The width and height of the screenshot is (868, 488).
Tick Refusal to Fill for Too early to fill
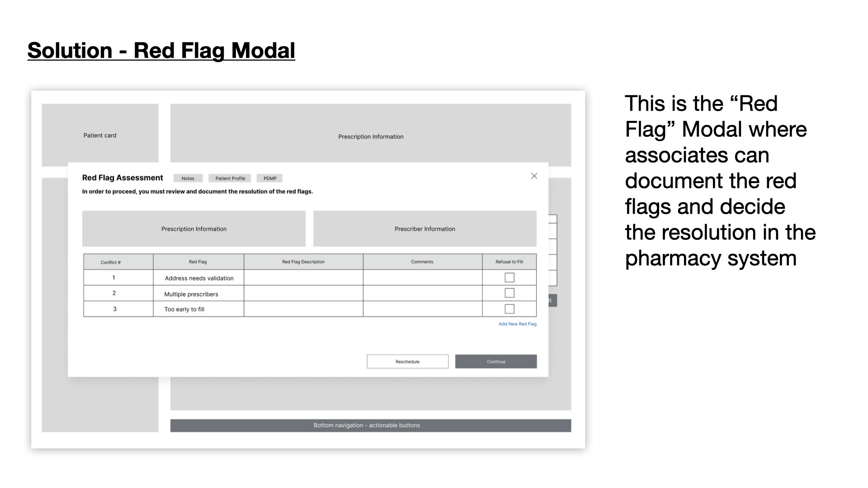point(509,309)
